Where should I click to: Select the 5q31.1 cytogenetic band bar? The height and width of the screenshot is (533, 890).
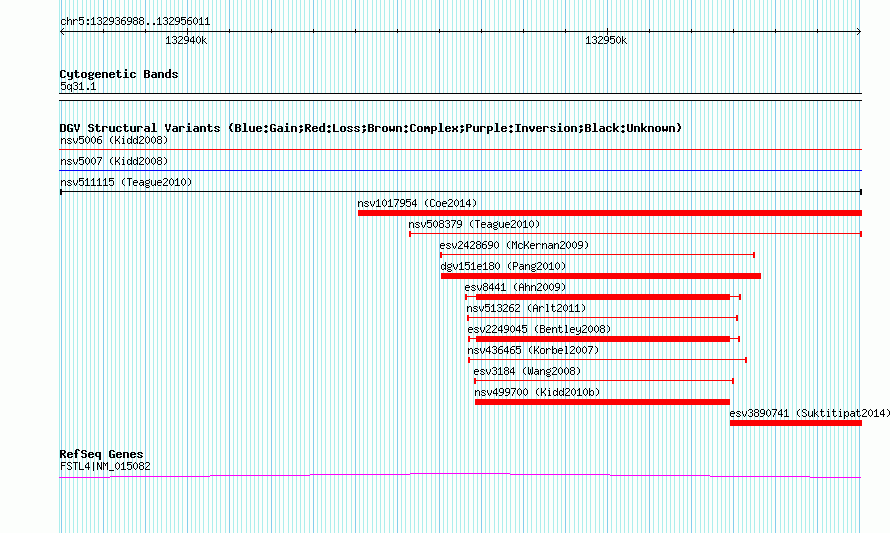coord(460,97)
